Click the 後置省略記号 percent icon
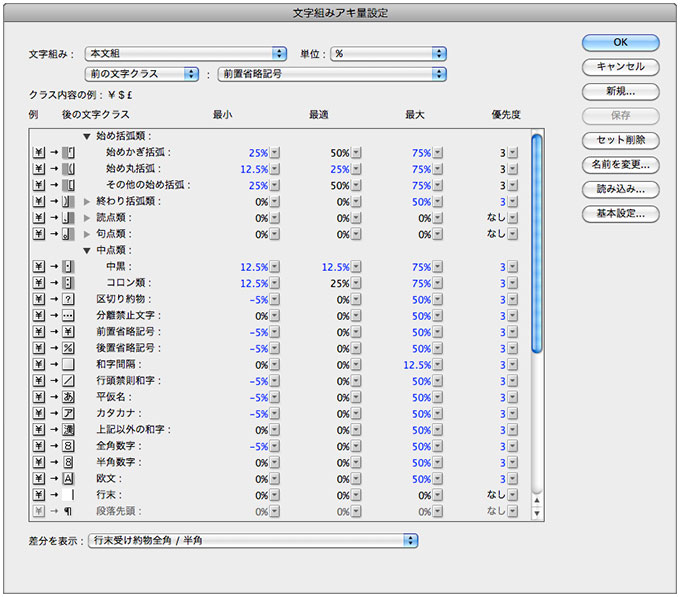 click(x=68, y=348)
